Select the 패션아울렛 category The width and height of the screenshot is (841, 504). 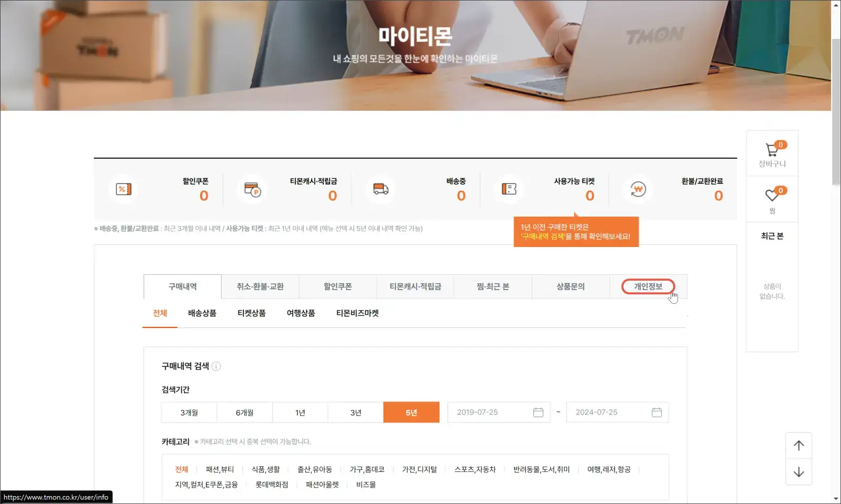(x=322, y=485)
